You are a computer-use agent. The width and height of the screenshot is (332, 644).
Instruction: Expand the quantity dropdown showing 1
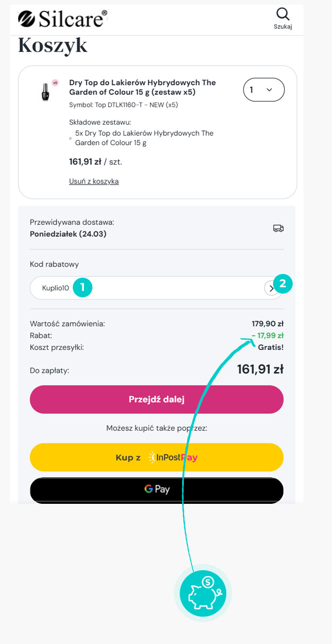coord(264,90)
